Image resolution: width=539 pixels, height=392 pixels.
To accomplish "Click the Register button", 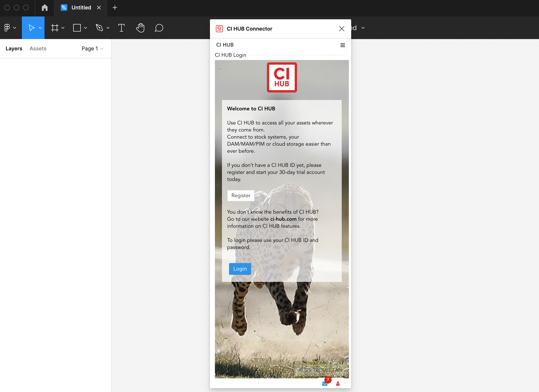I will pos(241,195).
